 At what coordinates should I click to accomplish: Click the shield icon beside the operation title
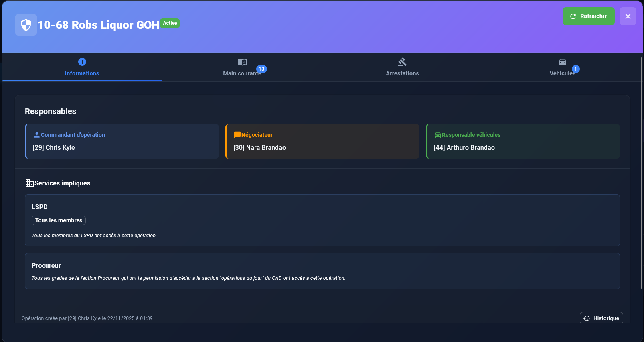coord(26,25)
